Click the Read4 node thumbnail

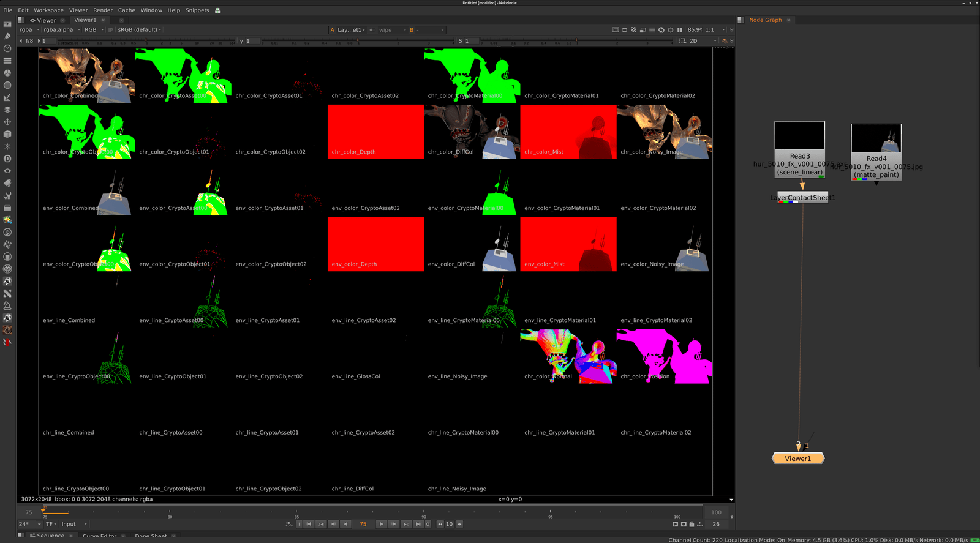coord(876,138)
